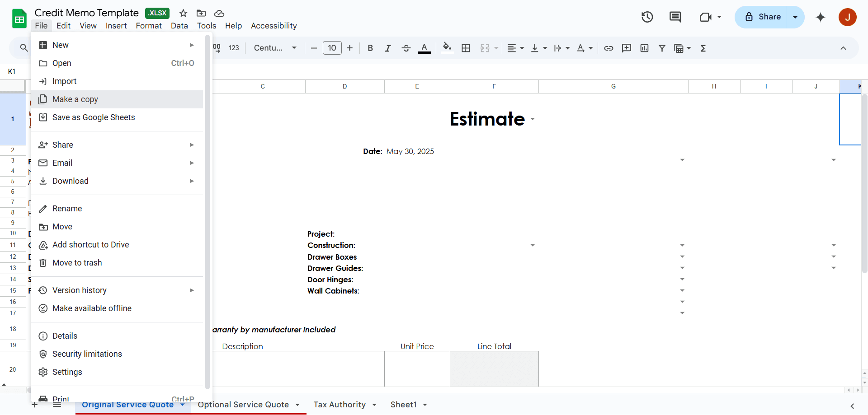Viewport: 868px width, 415px height.
Task: Open the filter views dropdown
Action: pos(682,48)
